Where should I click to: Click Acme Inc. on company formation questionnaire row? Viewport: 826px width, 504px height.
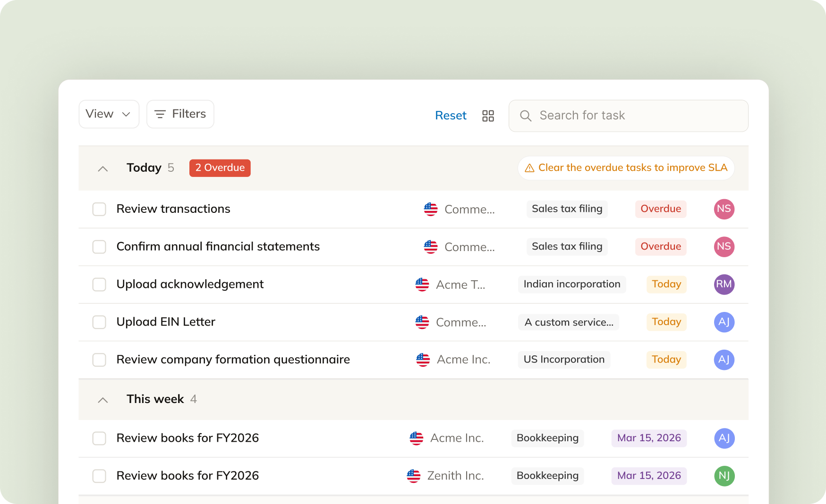coord(464,360)
